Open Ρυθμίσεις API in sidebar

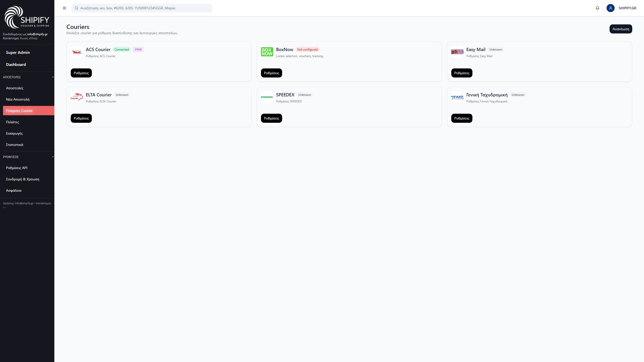(x=17, y=168)
